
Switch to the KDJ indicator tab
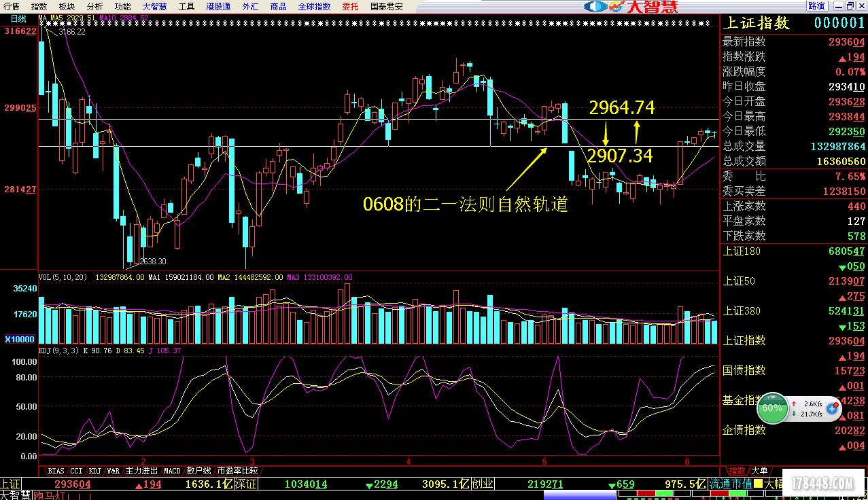click(95, 470)
